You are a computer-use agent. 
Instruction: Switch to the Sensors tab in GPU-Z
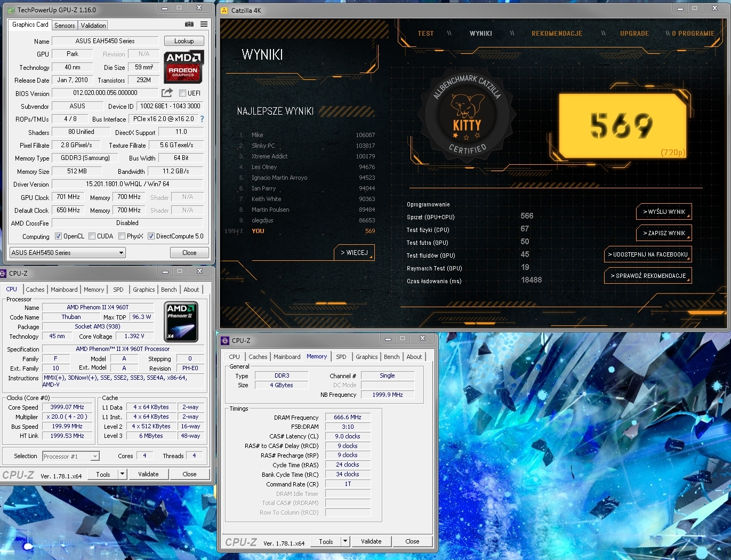[65, 26]
